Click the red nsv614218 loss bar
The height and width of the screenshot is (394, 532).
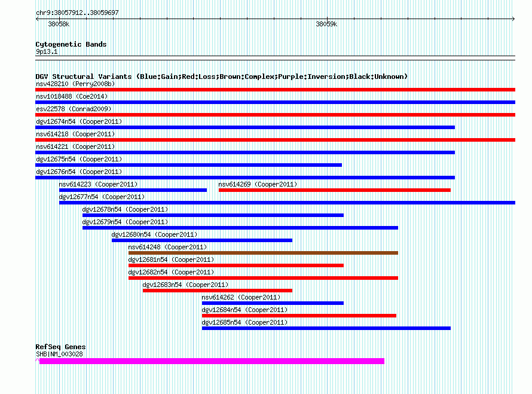[x=275, y=140]
